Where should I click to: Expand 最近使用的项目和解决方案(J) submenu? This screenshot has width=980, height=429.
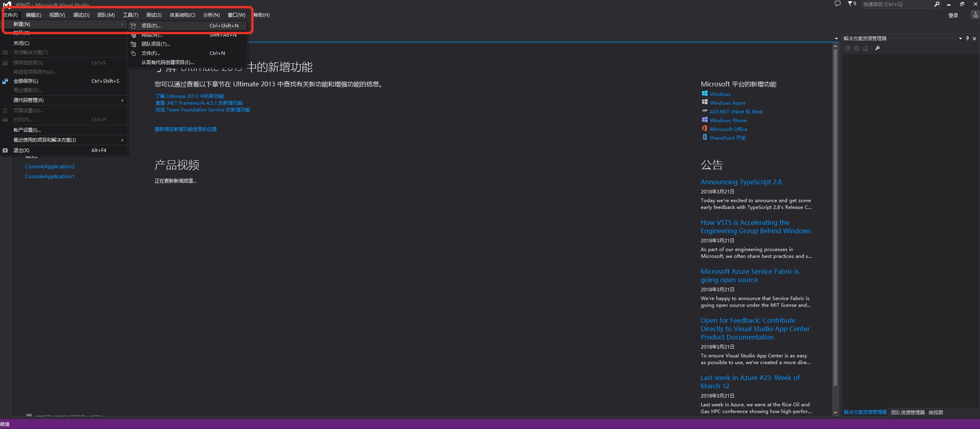[64, 140]
